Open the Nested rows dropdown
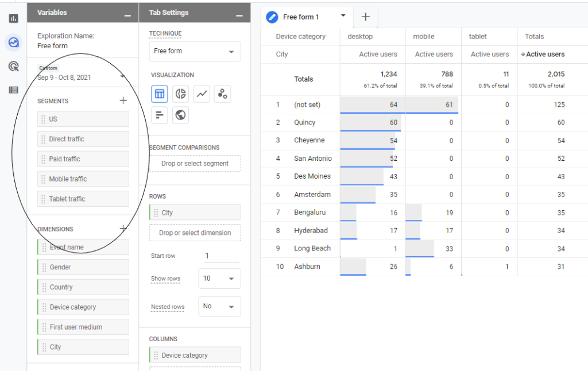This screenshot has height=371, width=588. click(219, 307)
